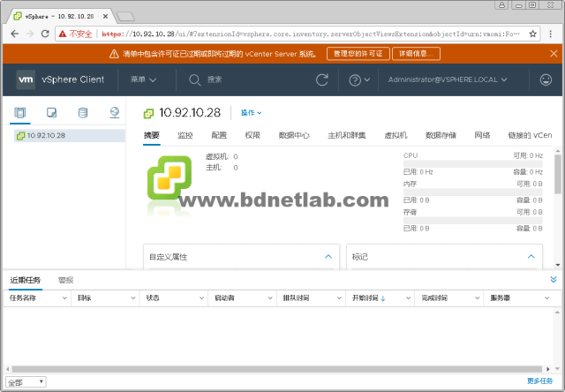565x392 pixels.
Task: Go back in the browser
Action: coord(14,34)
